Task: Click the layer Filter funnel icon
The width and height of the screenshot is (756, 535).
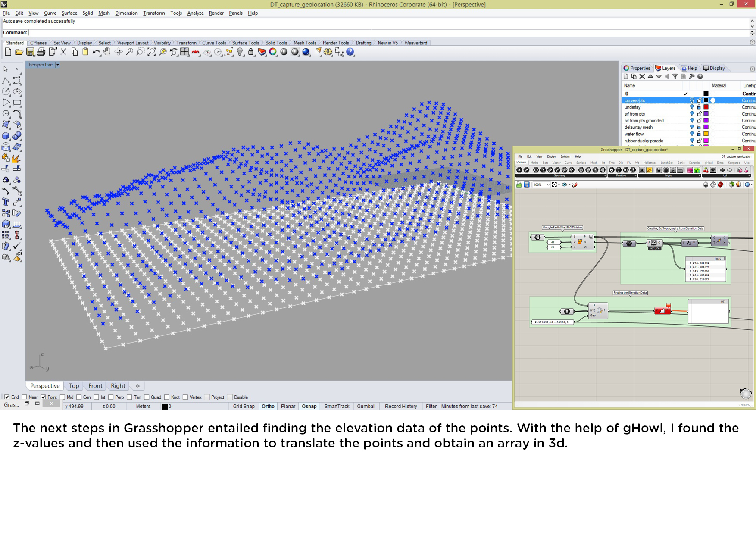Action: pyautogui.click(x=675, y=77)
